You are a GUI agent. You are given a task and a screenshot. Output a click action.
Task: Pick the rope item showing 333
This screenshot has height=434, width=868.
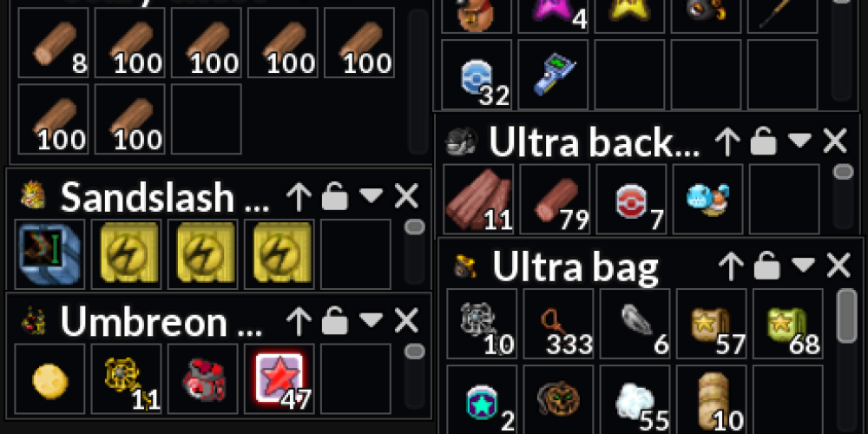558,323
